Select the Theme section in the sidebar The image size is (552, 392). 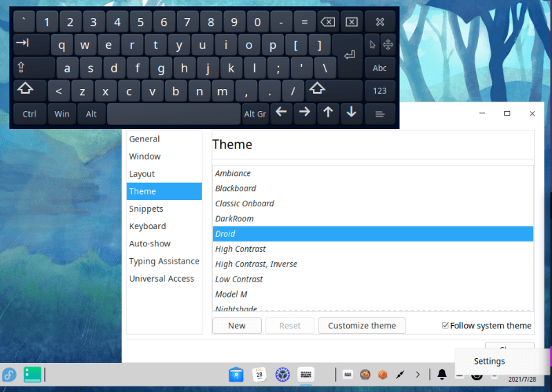[x=164, y=191]
